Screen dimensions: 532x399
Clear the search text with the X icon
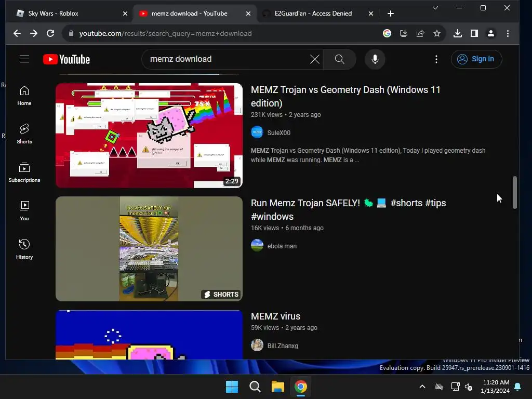[314, 59]
